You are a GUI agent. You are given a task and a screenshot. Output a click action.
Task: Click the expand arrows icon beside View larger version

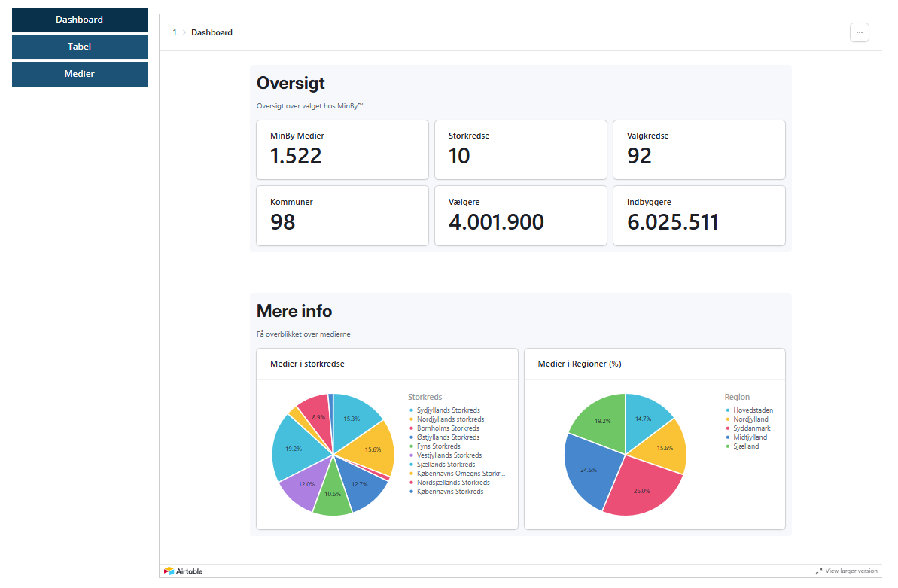(x=818, y=571)
